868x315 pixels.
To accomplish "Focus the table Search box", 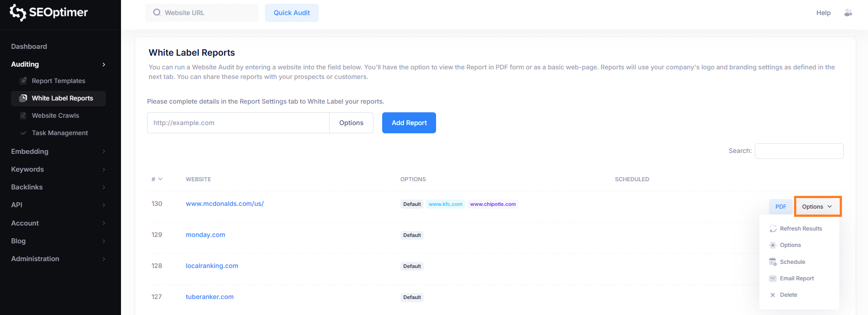I will tap(799, 151).
